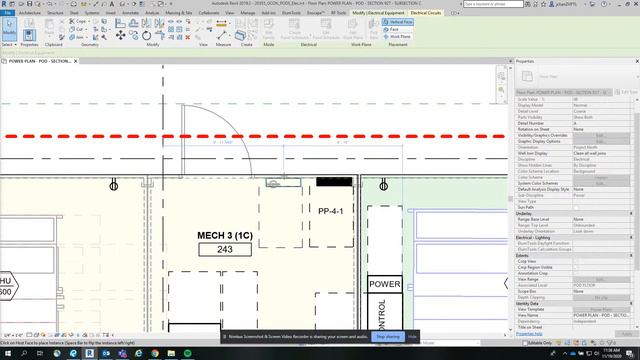The width and height of the screenshot is (640, 360).
Task: Click the room number 243 tag
Action: [x=225, y=249]
